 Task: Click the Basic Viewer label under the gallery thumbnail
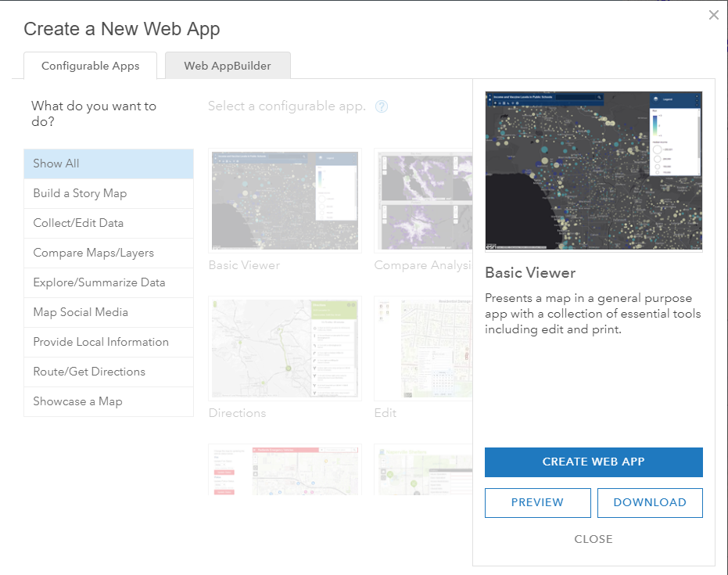244,265
